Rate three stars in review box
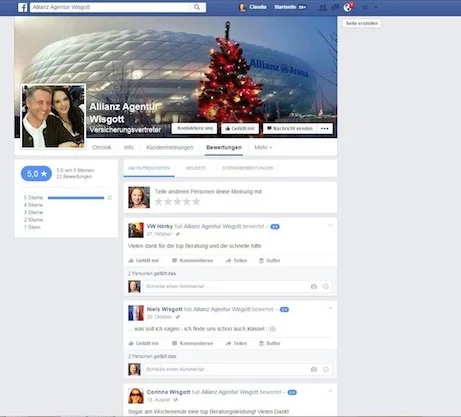 177,201
